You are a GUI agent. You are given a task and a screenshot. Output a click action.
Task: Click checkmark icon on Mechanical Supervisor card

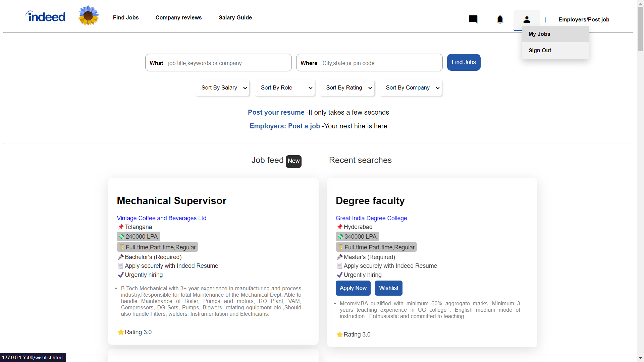coord(121,275)
